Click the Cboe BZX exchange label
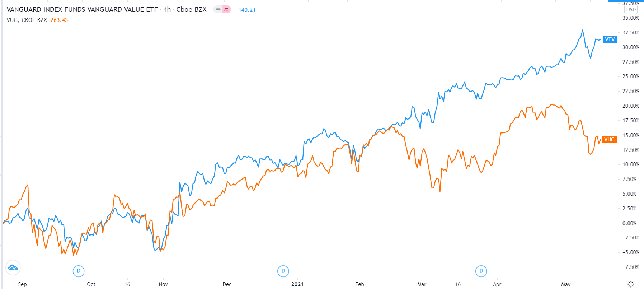Image resolution: width=644 pixels, height=289 pixels. click(191, 10)
